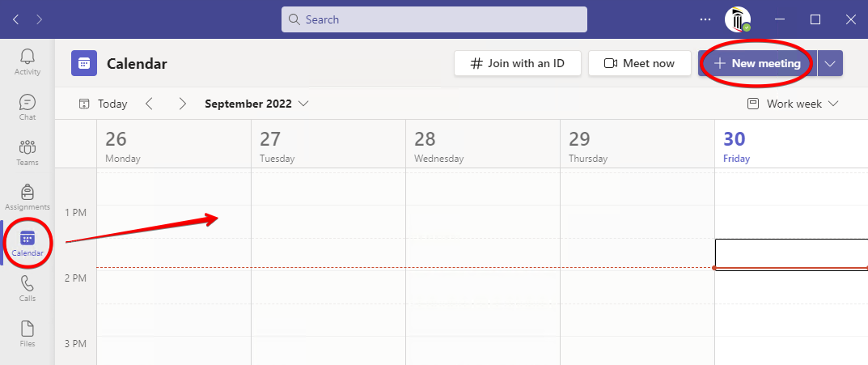Image resolution: width=868 pixels, height=365 pixels.
Task: Open the September 2022 month picker
Action: [256, 104]
